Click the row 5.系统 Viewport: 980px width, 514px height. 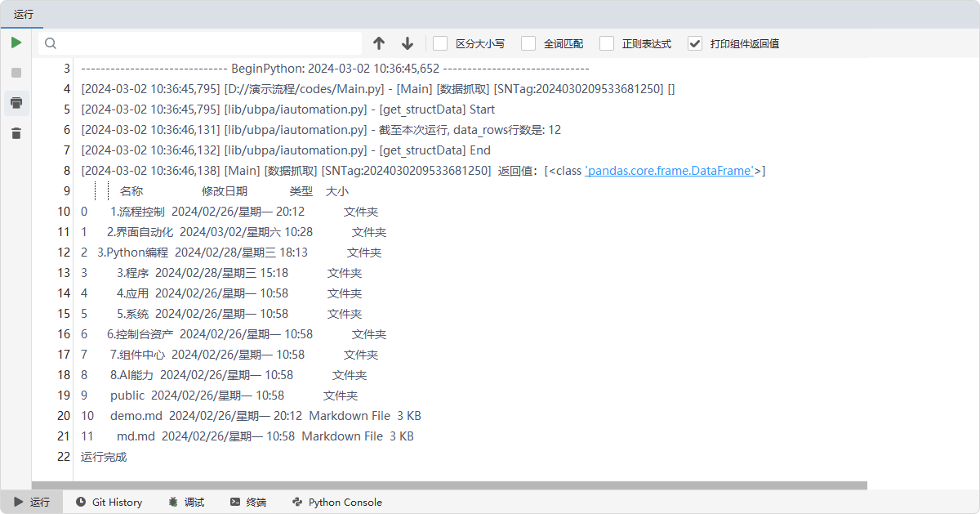tap(221, 314)
